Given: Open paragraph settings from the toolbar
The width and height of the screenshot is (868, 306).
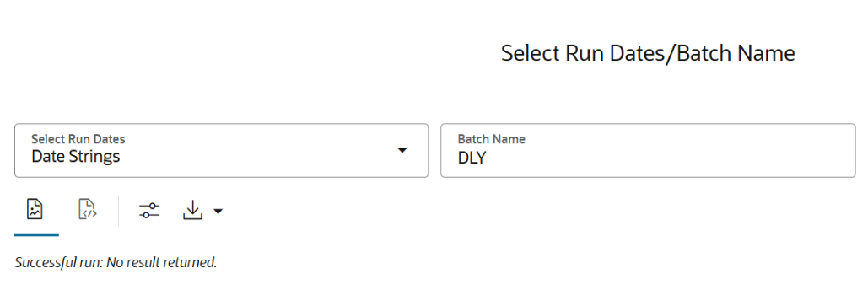Looking at the screenshot, I should pyautogui.click(x=149, y=210).
